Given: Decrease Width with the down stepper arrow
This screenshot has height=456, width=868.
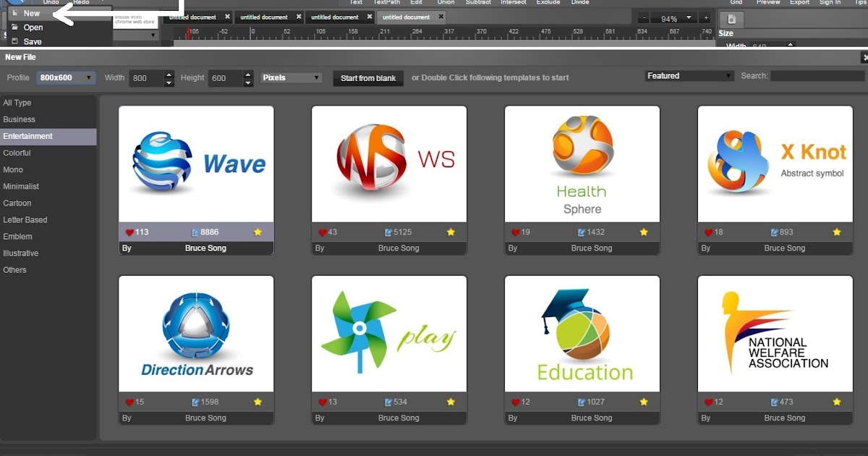Looking at the screenshot, I should pyautogui.click(x=169, y=83).
